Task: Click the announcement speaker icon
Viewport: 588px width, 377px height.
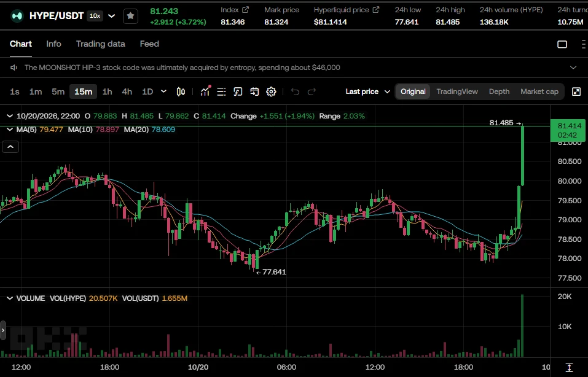Action: 14,68
